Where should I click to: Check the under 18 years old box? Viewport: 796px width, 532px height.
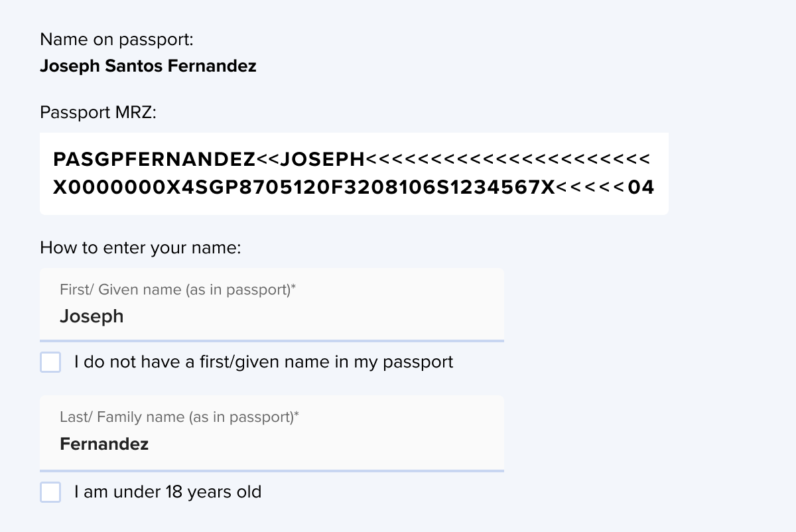pyautogui.click(x=50, y=492)
